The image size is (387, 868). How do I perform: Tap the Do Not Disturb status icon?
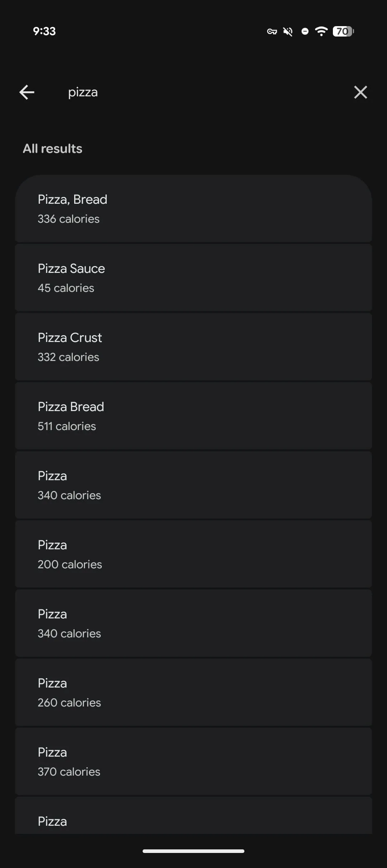305,32
